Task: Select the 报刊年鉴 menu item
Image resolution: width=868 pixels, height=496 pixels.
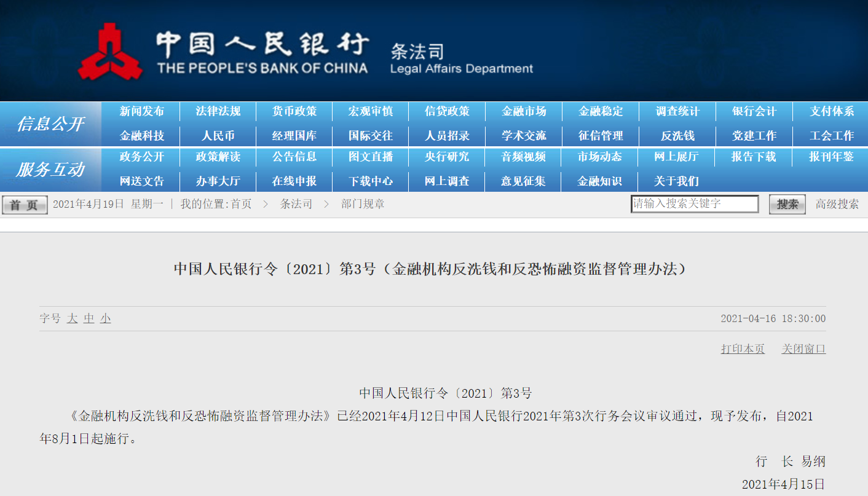Action: tap(831, 157)
